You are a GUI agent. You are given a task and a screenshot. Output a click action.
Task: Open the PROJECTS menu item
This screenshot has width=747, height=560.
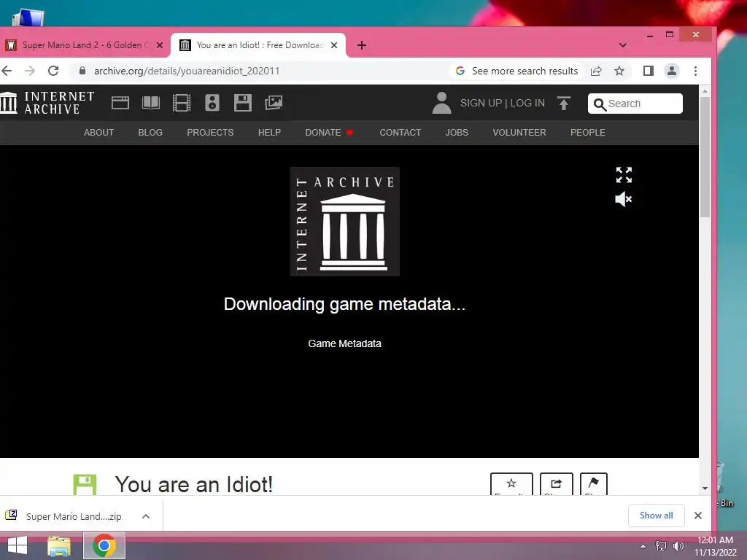click(x=210, y=133)
